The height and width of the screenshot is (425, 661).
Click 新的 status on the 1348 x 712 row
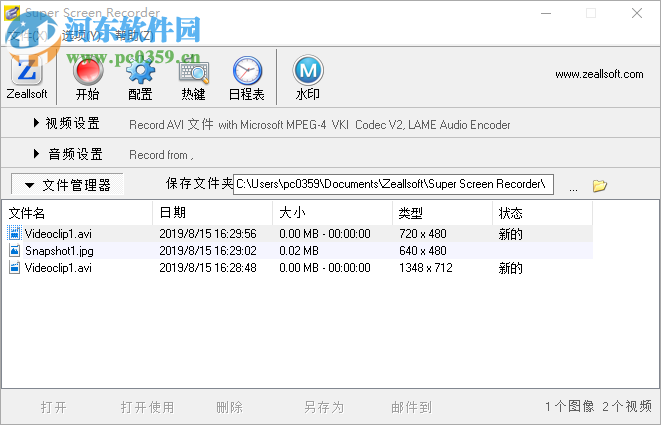pyautogui.click(x=511, y=268)
